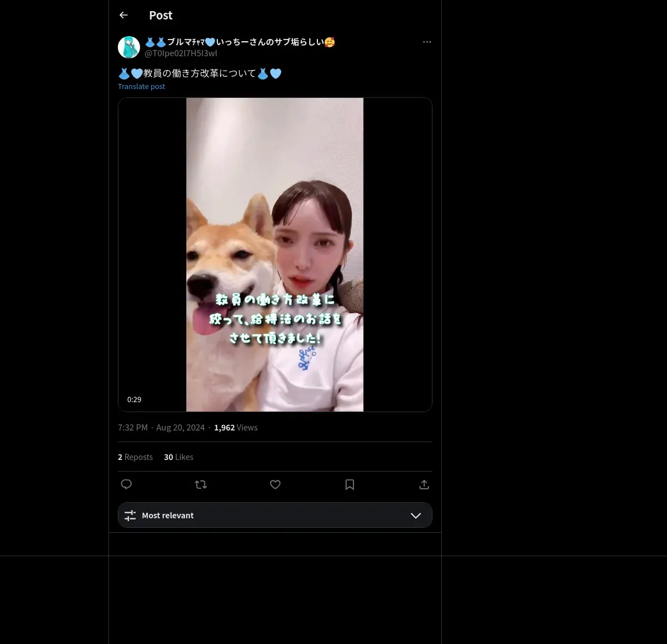667x644 pixels.
Task: Click the reply speech bubble icon
Action: click(126, 484)
